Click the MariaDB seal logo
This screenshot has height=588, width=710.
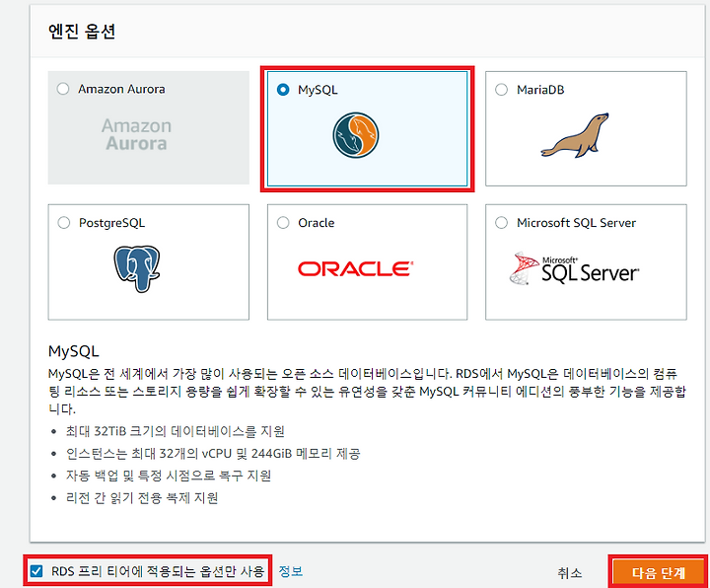pyautogui.click(x=575, y=135)
